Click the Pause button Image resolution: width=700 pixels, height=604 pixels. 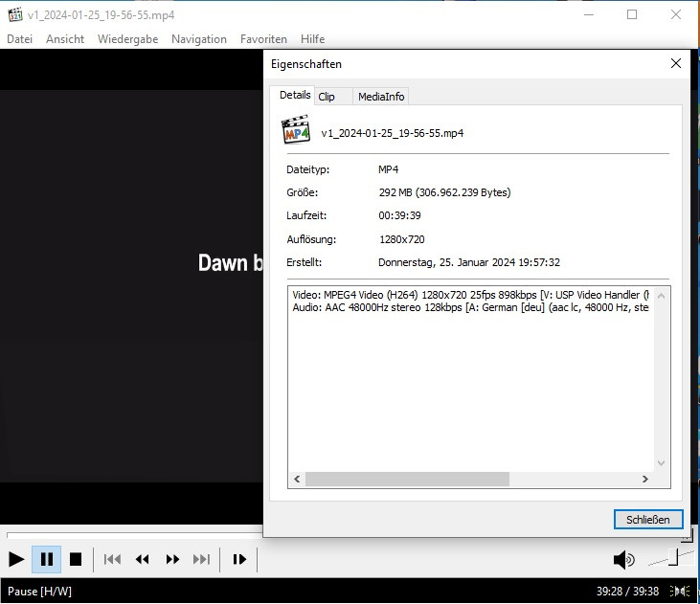pos(46,559)
